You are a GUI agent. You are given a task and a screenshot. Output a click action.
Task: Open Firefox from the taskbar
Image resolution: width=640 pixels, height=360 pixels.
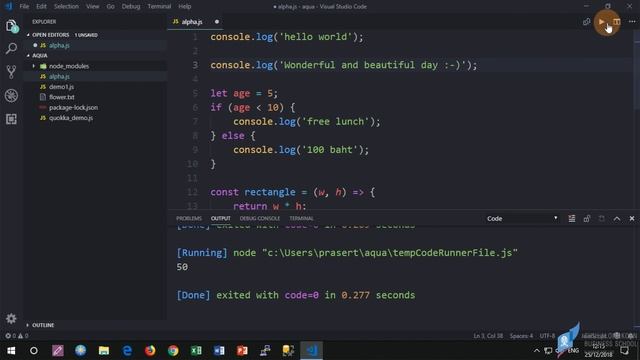coord(150,351)
